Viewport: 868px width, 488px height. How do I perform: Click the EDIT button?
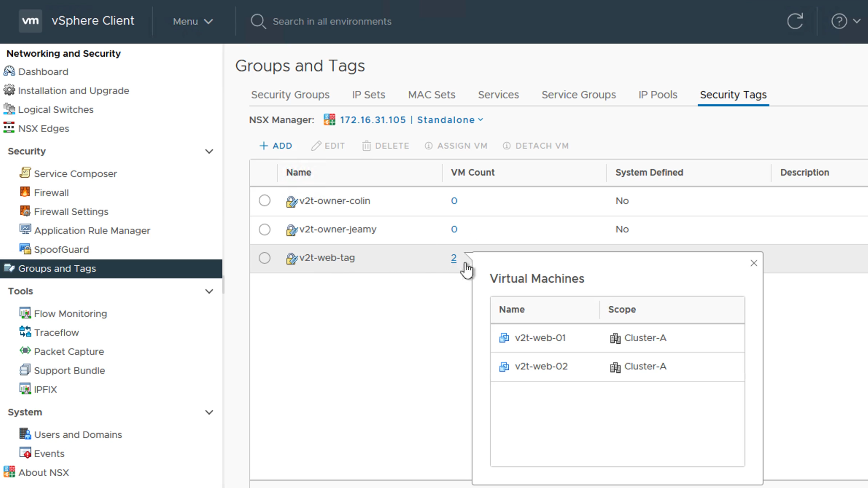pos(328,146)
